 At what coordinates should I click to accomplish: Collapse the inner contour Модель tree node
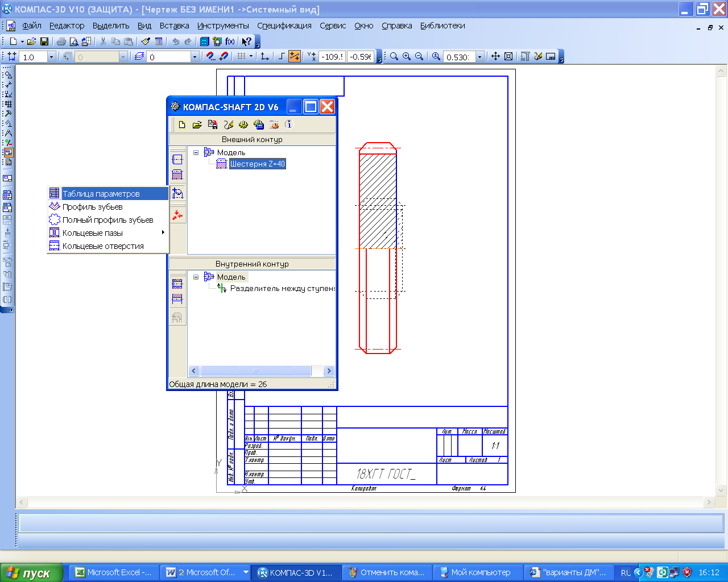tap(196, 277)
